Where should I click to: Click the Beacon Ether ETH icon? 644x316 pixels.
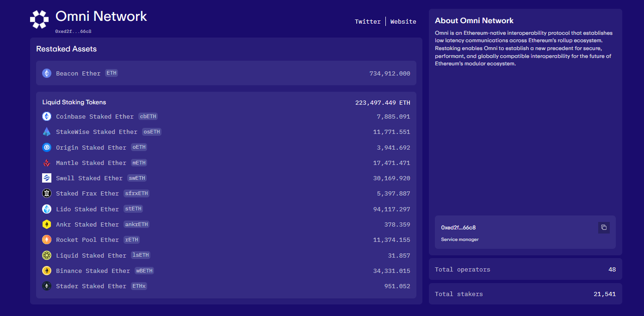(47, 73)
